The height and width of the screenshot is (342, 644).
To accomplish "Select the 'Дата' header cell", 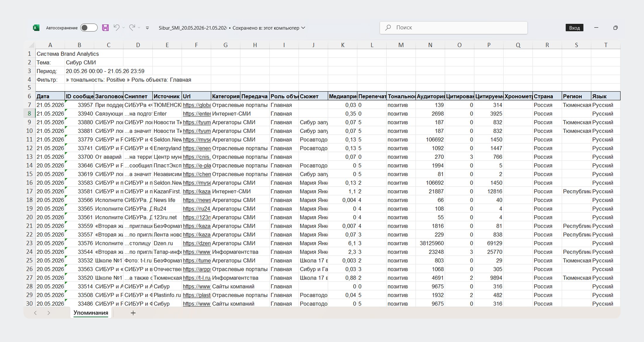I will (50, 96).
